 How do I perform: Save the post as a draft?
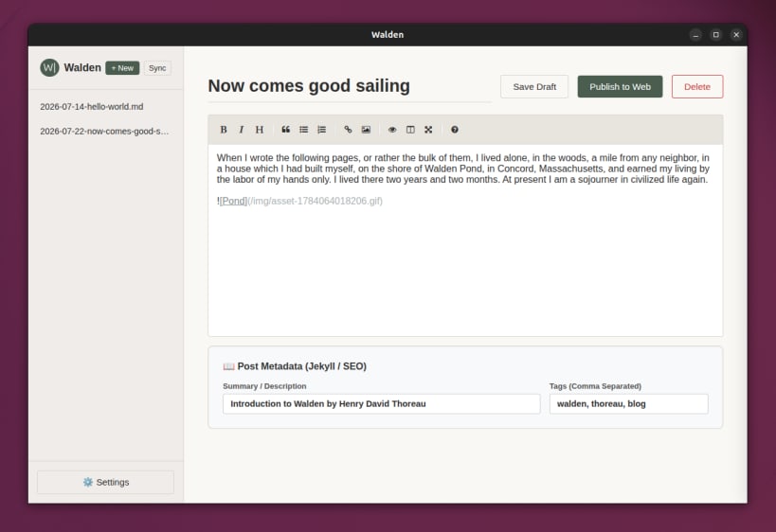pos(534,86)
